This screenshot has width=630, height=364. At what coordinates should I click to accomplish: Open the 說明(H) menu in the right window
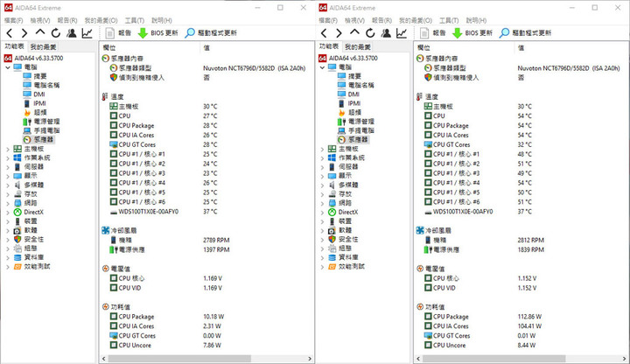click(x=477, y=20)
